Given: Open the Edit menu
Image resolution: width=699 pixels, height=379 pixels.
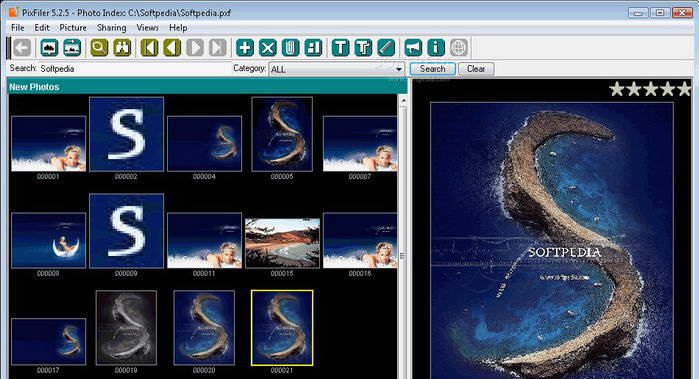Looking at the screenshot, I should pyautogui.click(x=42, y=28).
